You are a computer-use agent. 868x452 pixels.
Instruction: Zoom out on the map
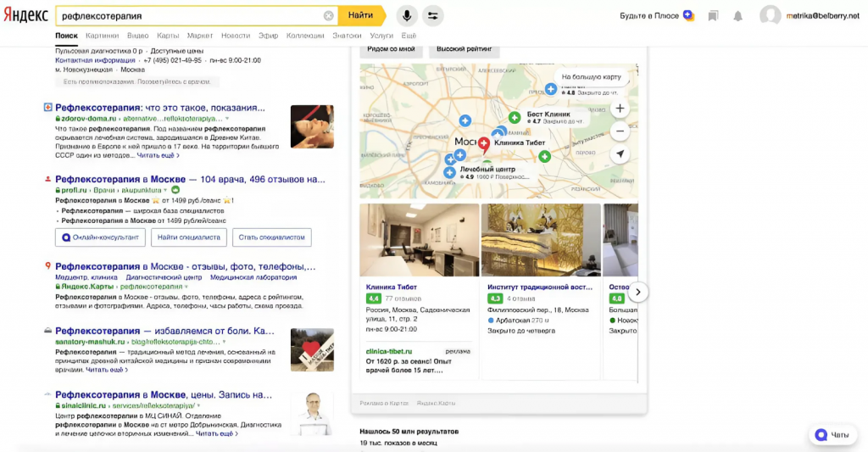click(x=620, y=131)
